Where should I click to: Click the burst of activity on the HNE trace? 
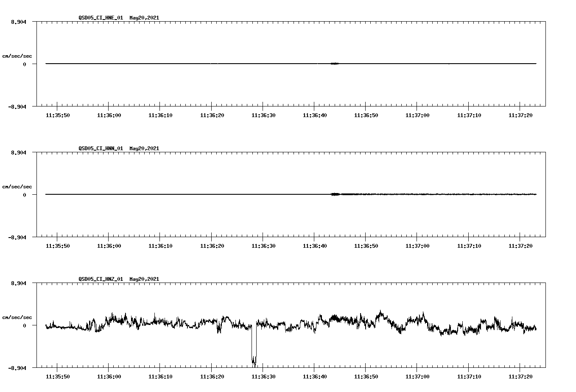[334, 64]
